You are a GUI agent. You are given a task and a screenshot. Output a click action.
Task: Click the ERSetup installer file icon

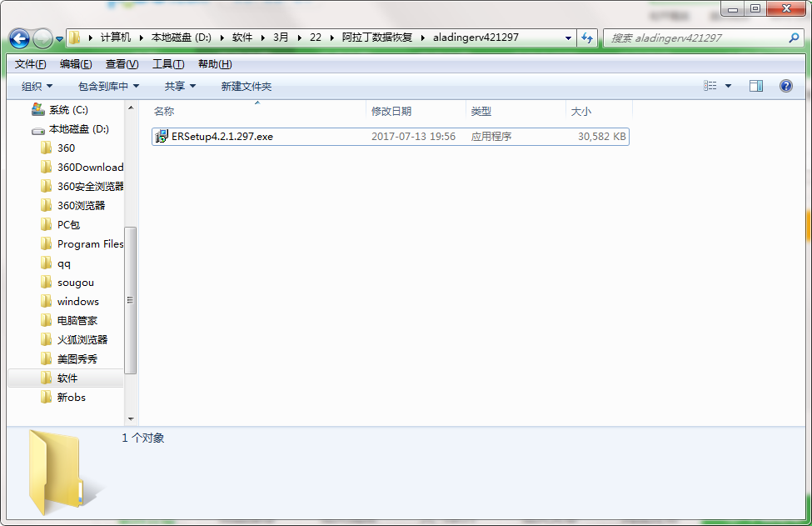point(162,137)
